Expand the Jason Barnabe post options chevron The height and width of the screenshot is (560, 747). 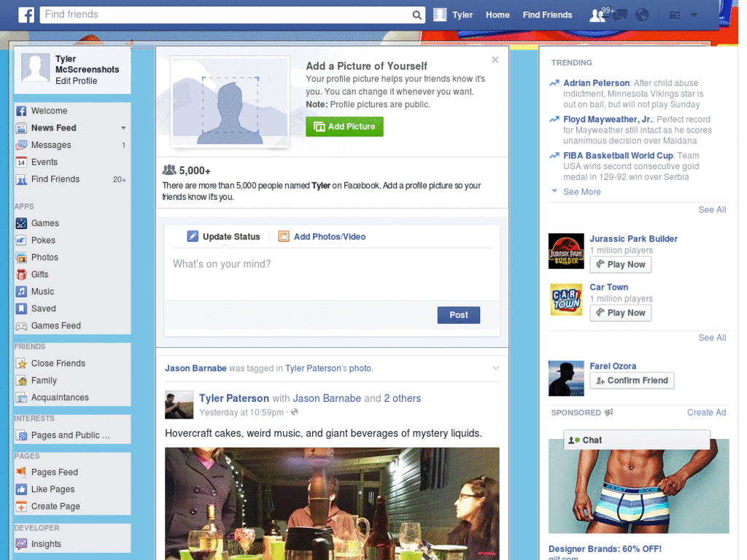click(495, 368)
